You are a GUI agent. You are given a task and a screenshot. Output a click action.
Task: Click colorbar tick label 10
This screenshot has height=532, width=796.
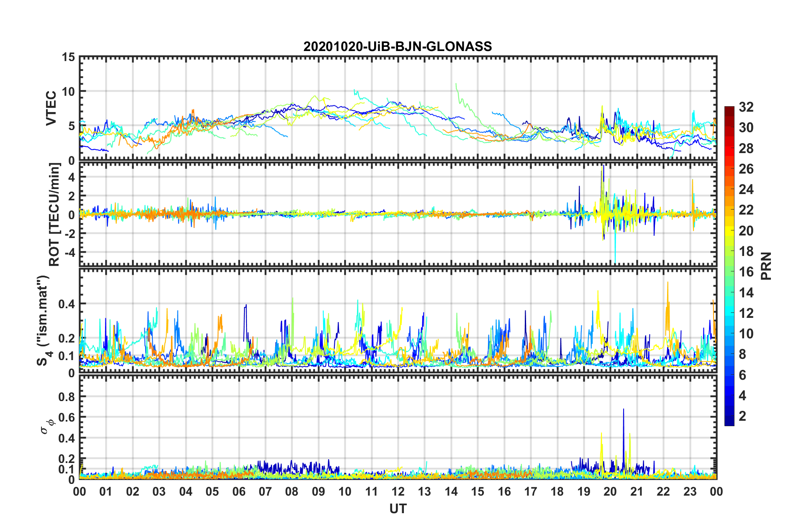(x=746, y=334)
